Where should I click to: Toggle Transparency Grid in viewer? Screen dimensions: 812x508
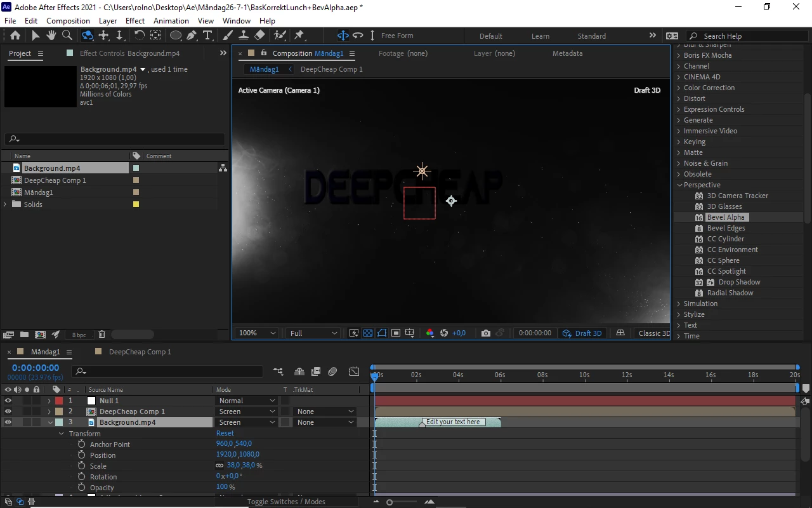(368, 333)
